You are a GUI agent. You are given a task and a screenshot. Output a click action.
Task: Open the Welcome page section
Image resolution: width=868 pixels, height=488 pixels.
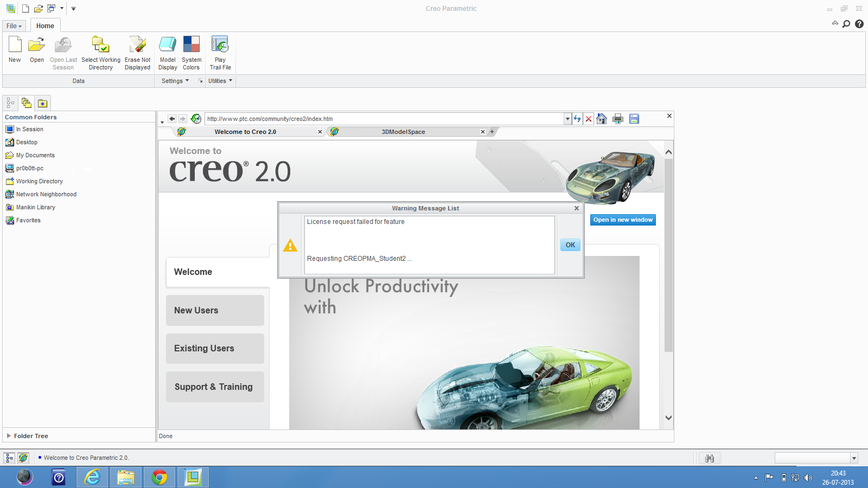218,272
